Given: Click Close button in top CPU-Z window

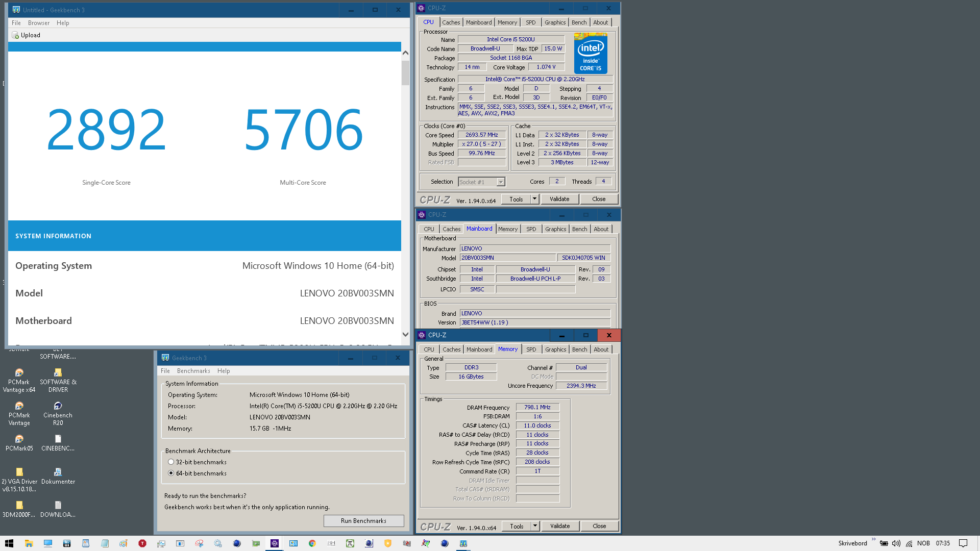Looking at the screenshot, I should pos(599,199).
